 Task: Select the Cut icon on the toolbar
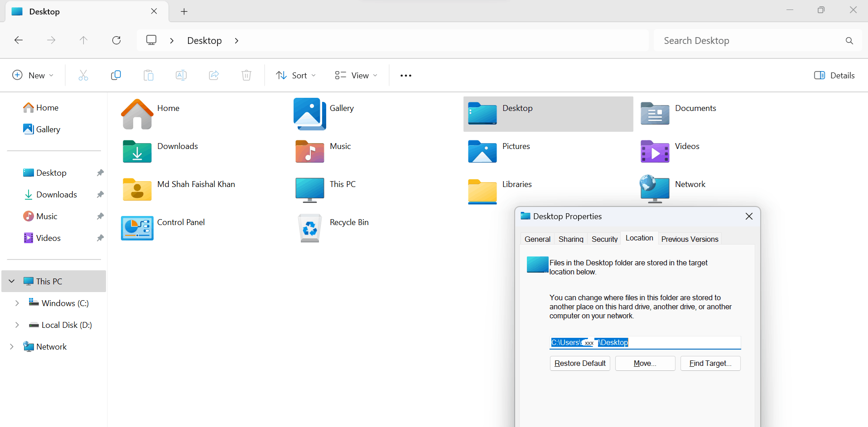pyautogui.click(x=83, y=75)
